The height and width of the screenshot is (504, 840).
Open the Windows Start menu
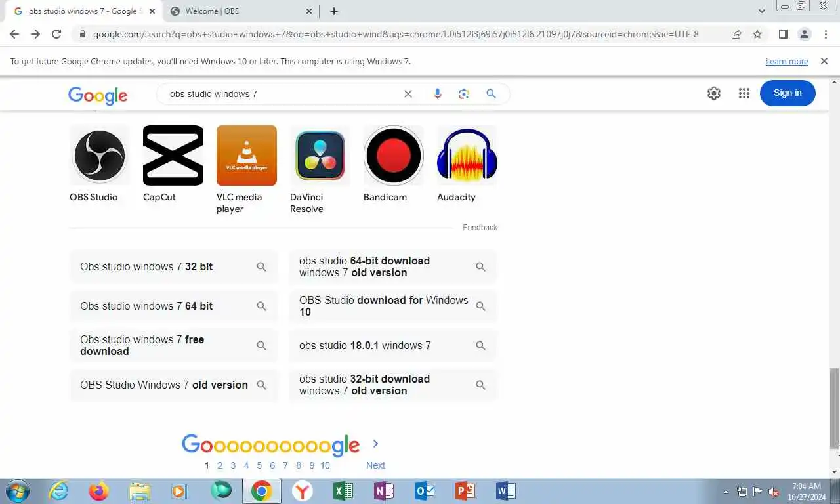[16, 491]
